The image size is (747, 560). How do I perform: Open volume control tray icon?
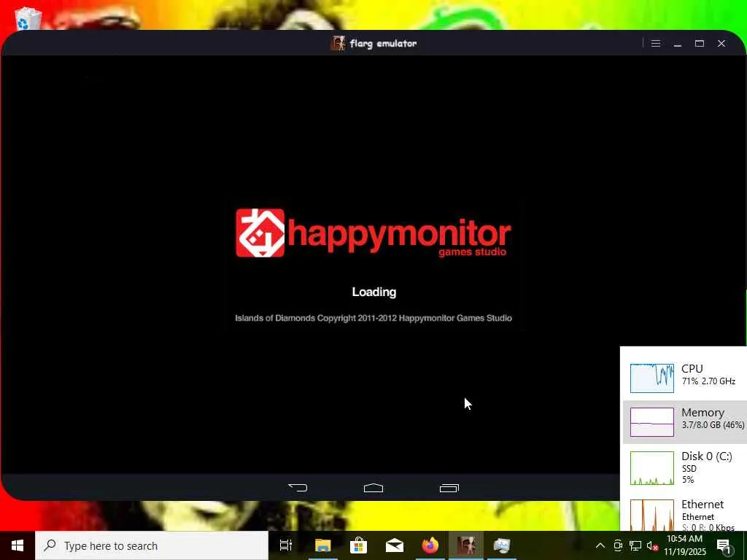tap(652, 545)
